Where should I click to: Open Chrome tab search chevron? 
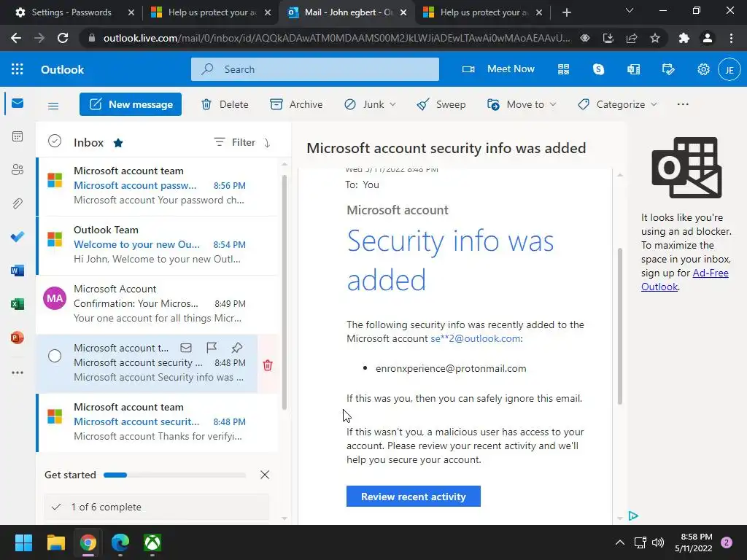(x=630, y=10)
